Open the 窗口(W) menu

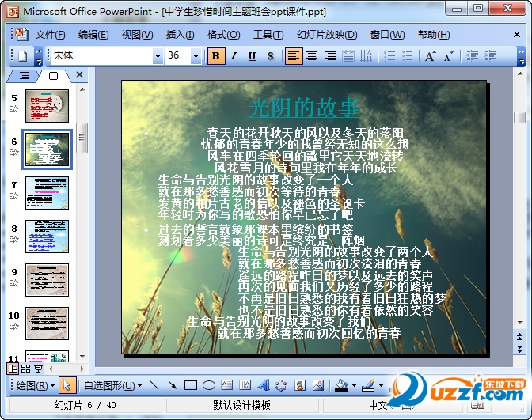387,35
